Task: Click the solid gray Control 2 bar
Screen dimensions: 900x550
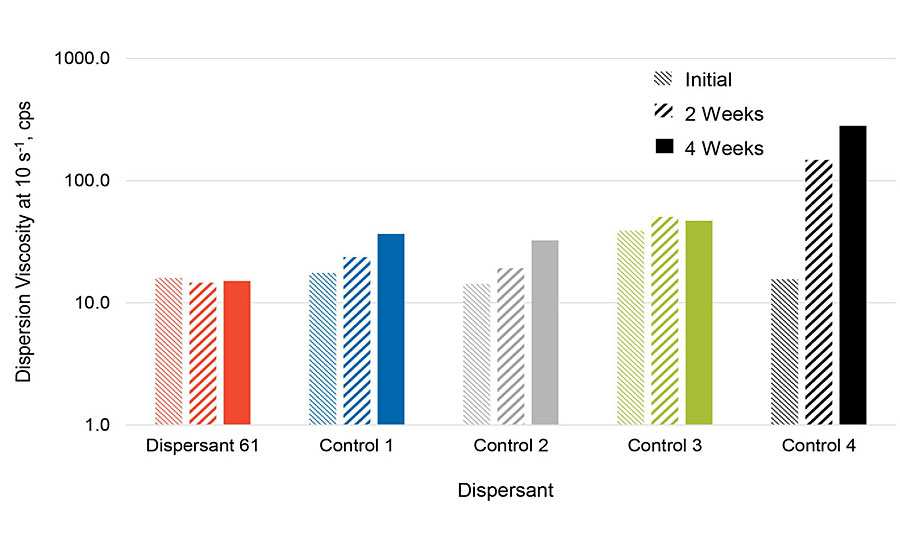Action: pyautogui.click(x=544, y=333)
